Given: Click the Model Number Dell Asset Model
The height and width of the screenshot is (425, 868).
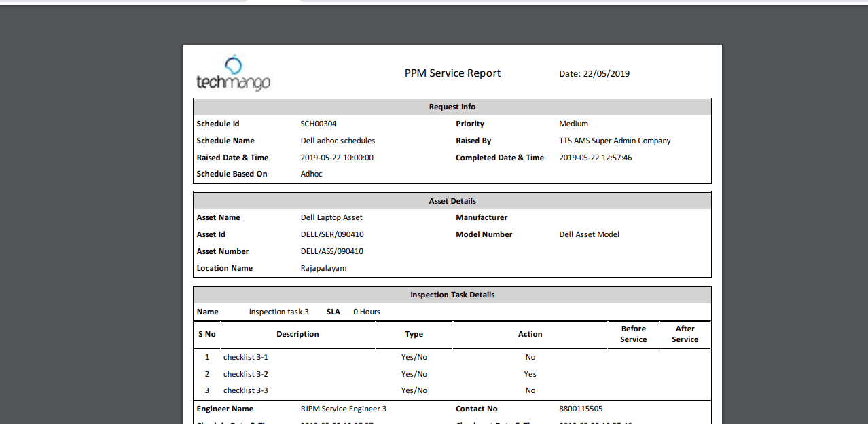Looking at the screenshot, I should point(588,234).
